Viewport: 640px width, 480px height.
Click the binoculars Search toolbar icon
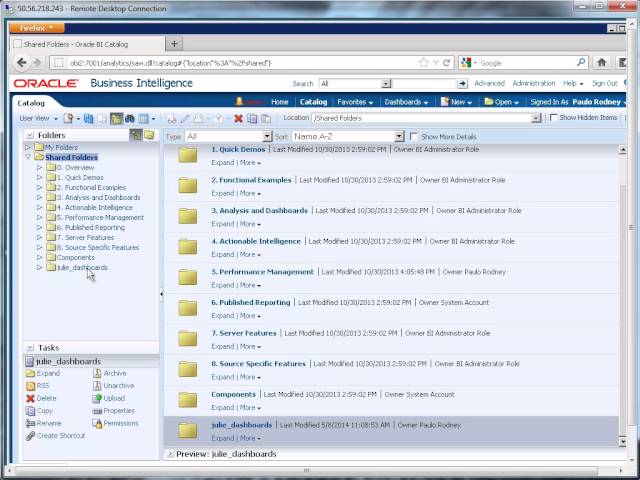click(x=130, y=118)
